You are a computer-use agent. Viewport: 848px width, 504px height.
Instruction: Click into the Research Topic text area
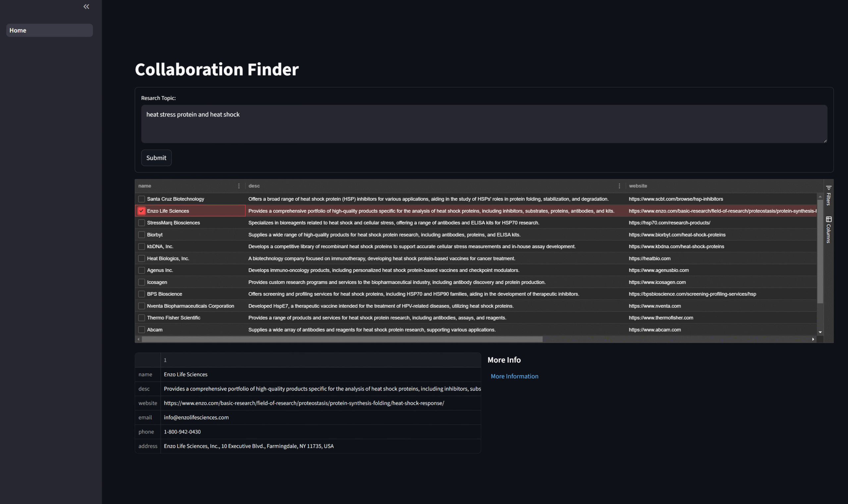(484, 124)
